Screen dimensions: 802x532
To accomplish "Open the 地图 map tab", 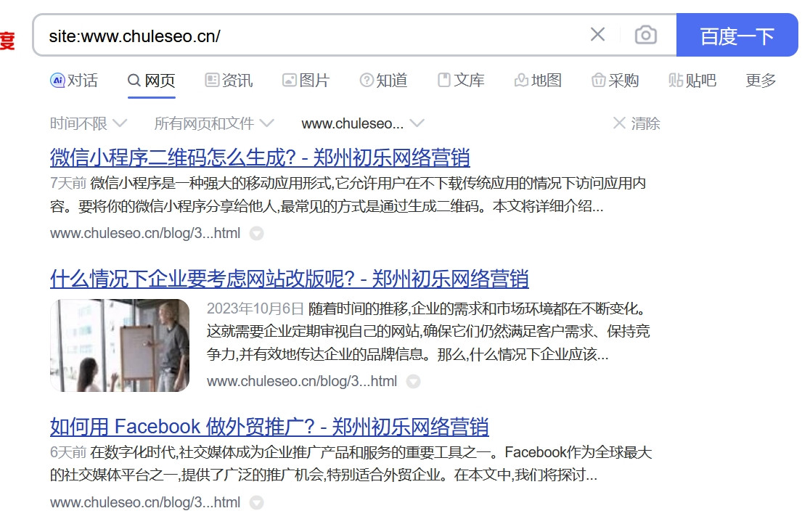I will click(x=538, y=81).
